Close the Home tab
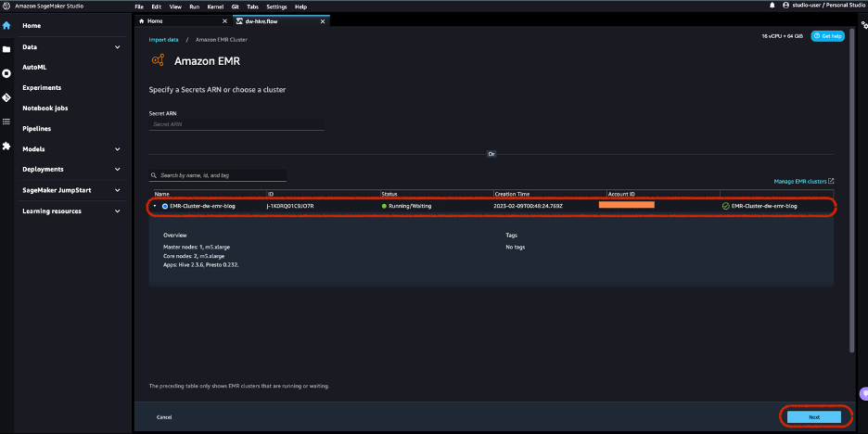This screenshot has height=434, width=868. (x=224, y=21)
